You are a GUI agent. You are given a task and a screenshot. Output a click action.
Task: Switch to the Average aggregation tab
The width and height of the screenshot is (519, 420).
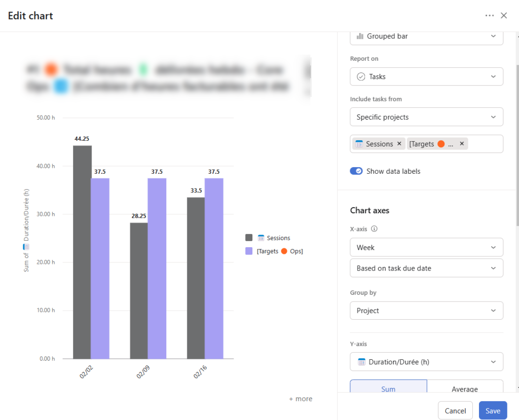pyautogui.click(x=465, y=388)
